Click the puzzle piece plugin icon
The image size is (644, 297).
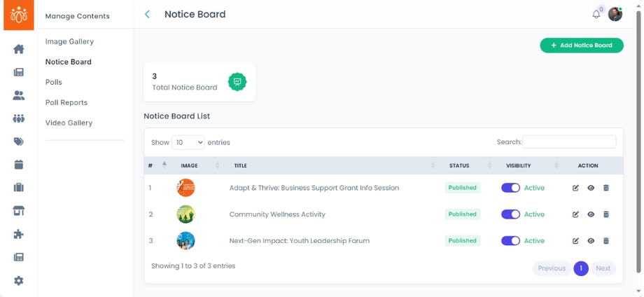coord(19,234)
